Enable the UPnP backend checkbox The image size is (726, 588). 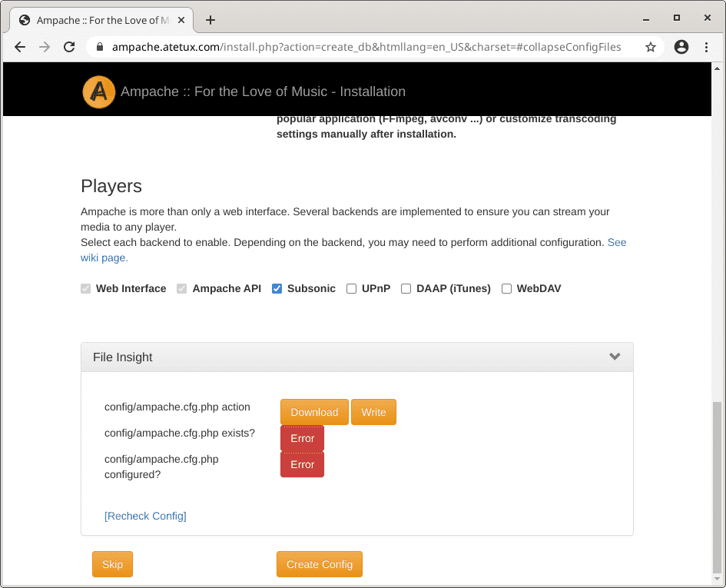tap(351, 288)
